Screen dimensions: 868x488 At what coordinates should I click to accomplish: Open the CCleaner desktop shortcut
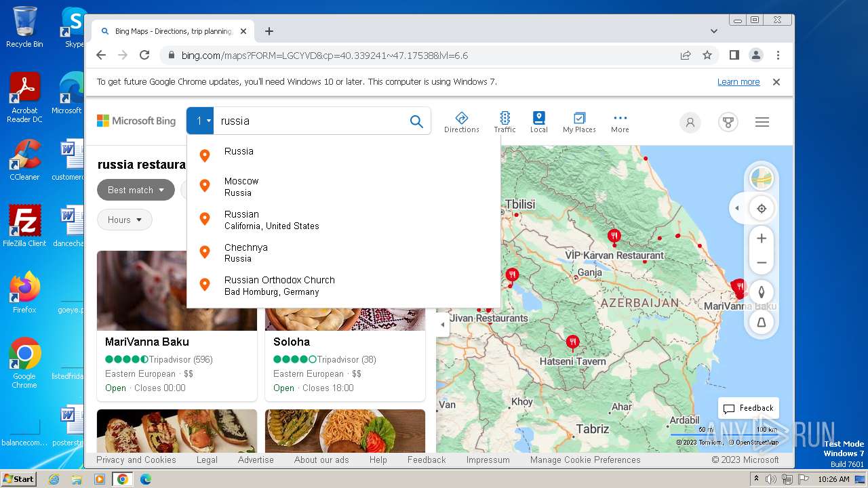tap(24, 159)
